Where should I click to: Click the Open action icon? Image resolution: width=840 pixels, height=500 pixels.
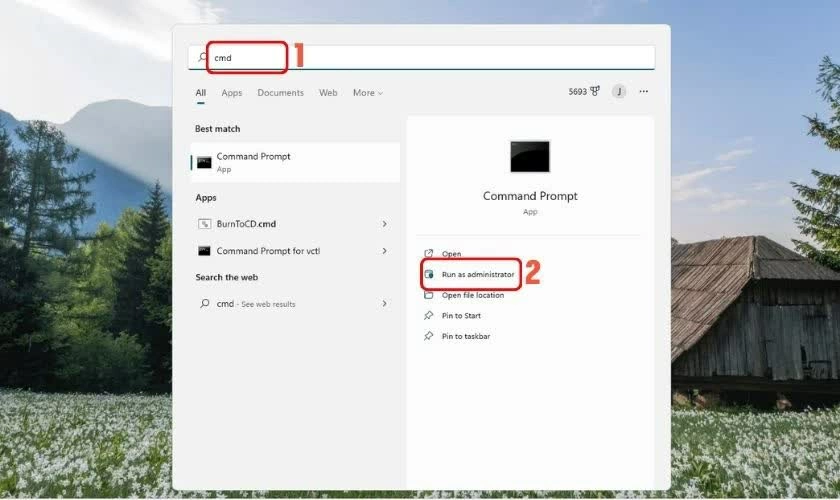point(429,253)
